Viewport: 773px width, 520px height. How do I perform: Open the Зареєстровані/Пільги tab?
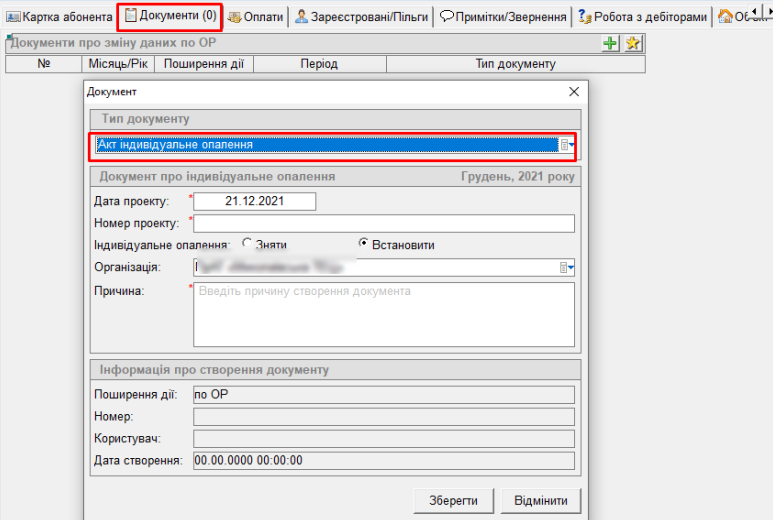pos(361,17)
